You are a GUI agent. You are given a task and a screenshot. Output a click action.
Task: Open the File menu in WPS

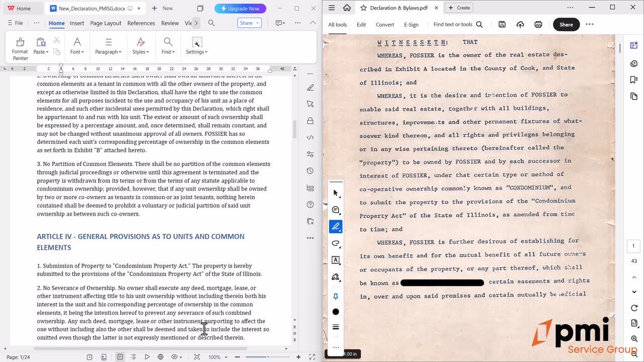(15, 23)
